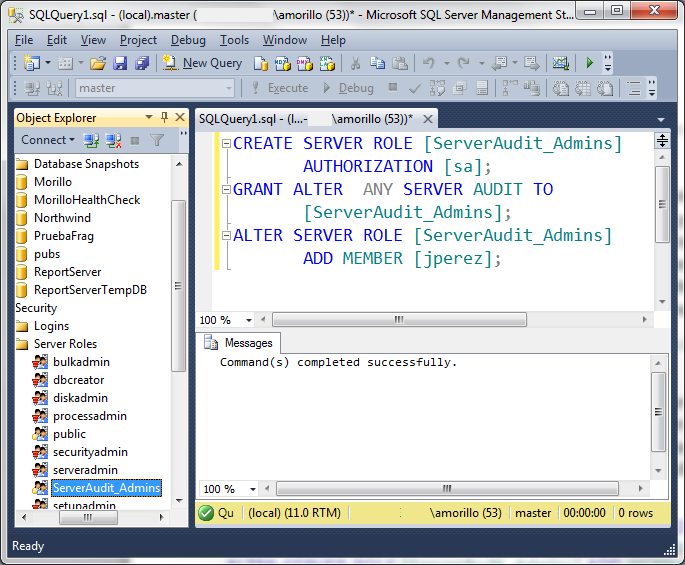685x565 pixels.
Task: Open the Edit menu
Action: tap(57, 40)
